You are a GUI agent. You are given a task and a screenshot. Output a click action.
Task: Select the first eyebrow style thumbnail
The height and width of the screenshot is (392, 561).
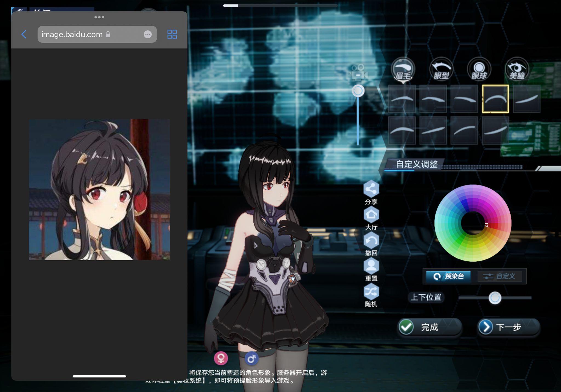coord(402,99)
